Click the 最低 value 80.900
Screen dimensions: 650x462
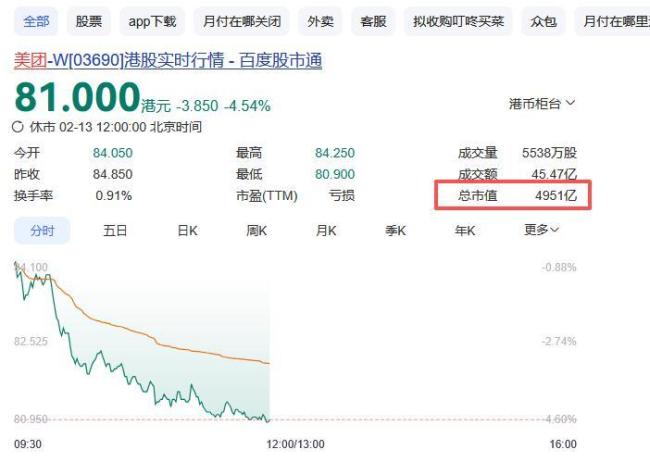pos(335,174)
